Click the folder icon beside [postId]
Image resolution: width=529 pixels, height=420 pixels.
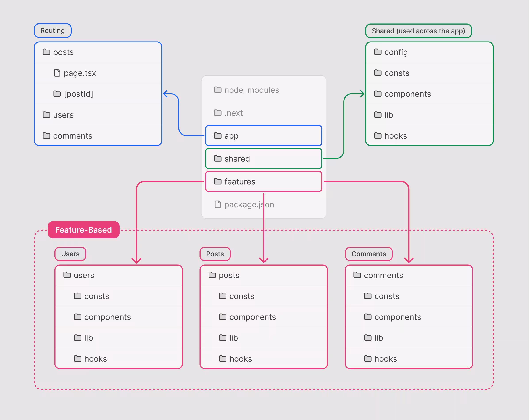[x=57, y=94]
